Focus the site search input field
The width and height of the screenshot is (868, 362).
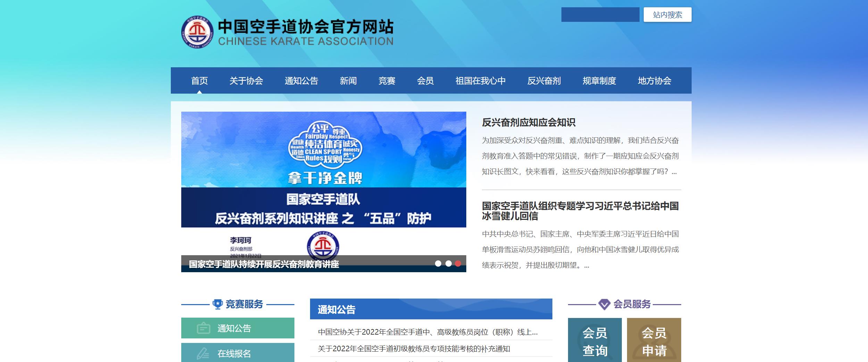tap(600, 15)
